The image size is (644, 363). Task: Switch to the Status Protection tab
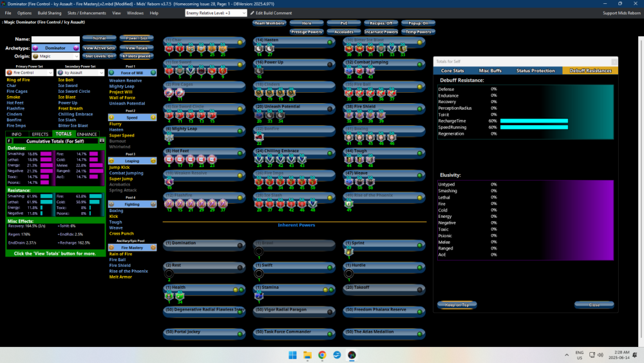click(x=536, y=71)
